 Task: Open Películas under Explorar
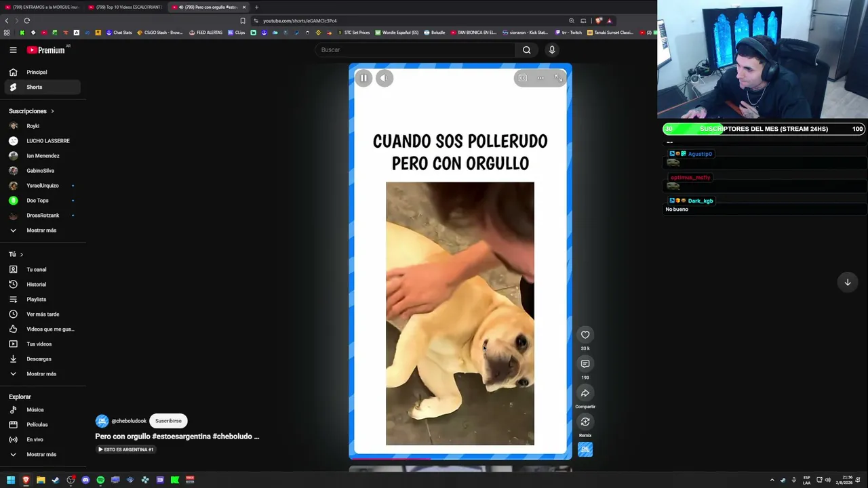[42, 425]
